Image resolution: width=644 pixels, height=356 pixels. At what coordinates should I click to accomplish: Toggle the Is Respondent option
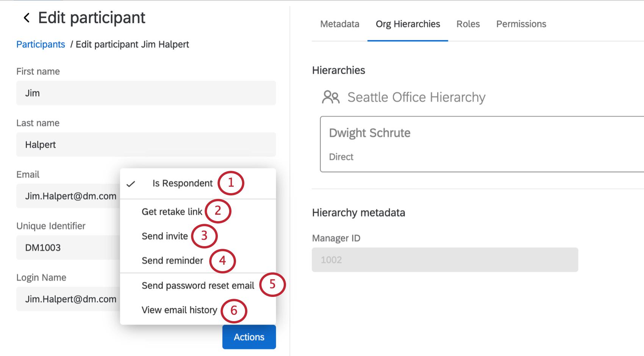(182, 183)
